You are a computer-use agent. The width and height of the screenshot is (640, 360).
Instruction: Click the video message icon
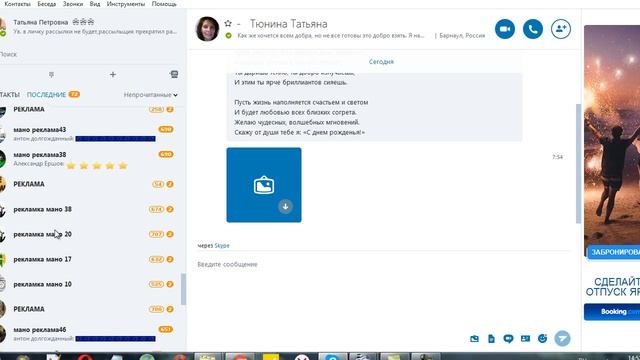pos(508,338)
